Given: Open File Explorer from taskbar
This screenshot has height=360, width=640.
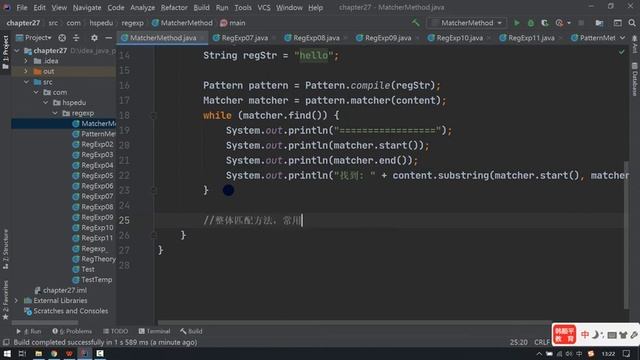Looking at the screenshot, I should 38,353.
